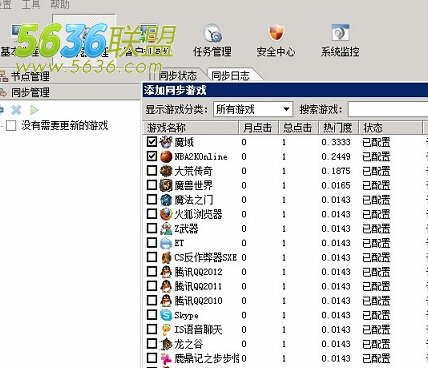The image size is (428, 368).
Task: Check the 大荒传奇 checkbox
Action: (152, 170)
